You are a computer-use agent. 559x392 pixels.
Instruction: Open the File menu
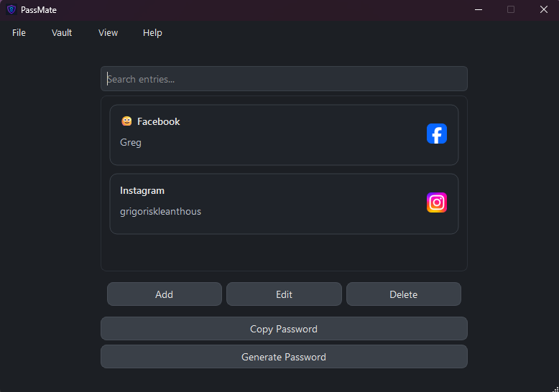(19, 33)
